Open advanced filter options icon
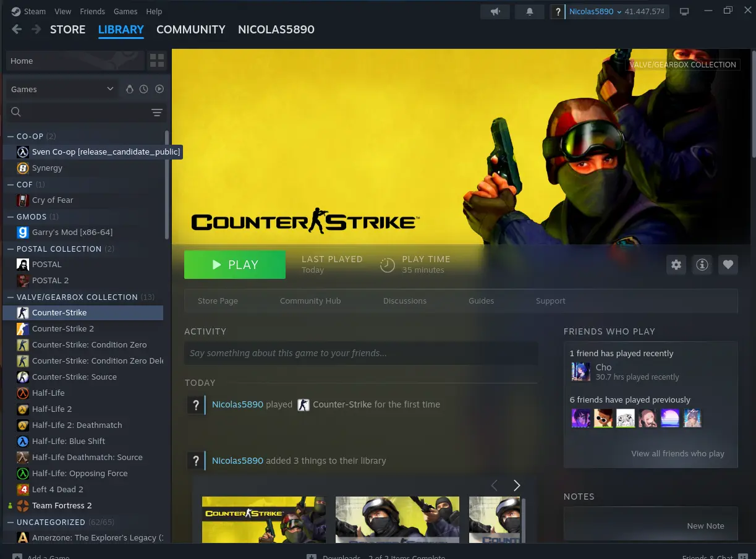The width and height of the screenshot is (756, 559). [157, 112]
